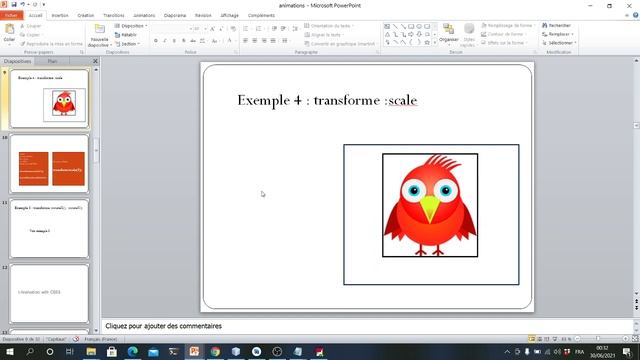Select slide 10 thumbnail with orange boxes

(49, 164)
